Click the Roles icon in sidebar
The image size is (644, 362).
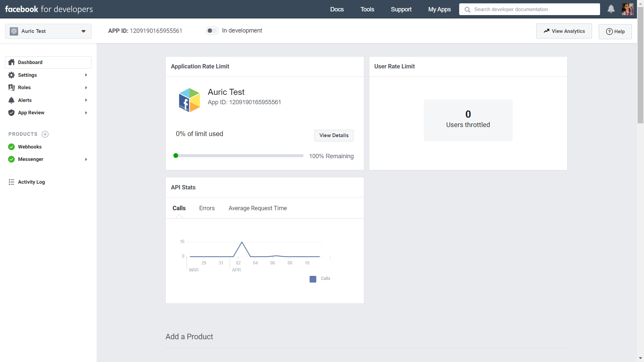11,87
